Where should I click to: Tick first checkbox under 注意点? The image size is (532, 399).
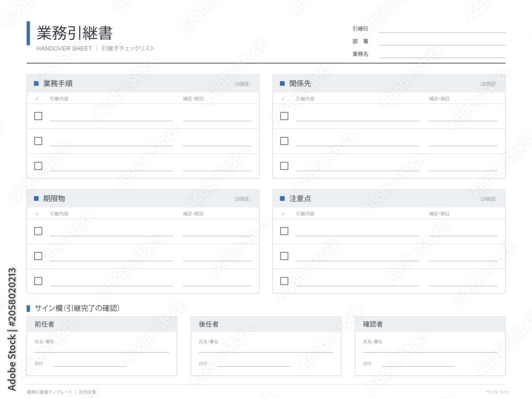(284, 231)
